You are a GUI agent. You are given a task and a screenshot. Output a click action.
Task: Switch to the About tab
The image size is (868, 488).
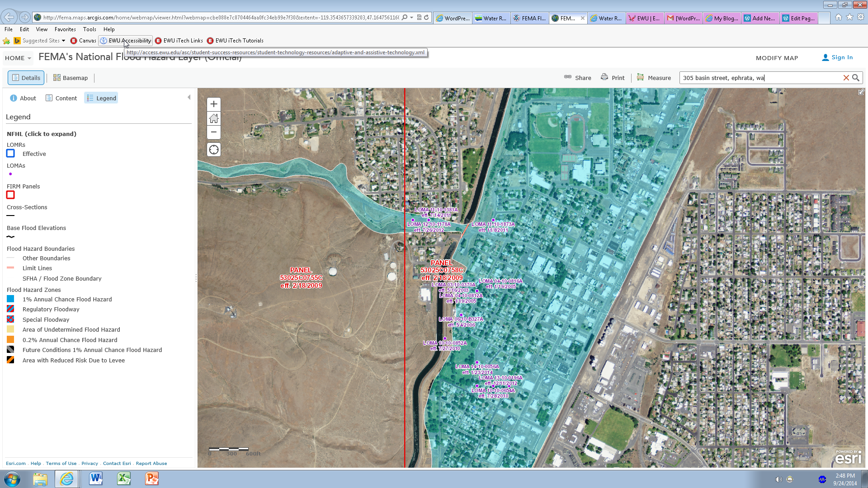[x=23, y=98]
